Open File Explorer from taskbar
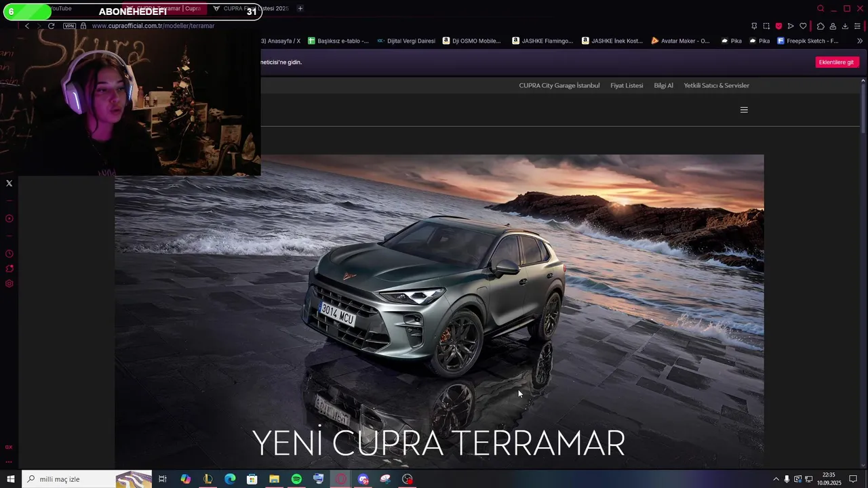The height and width of the screenshot is (488, 868). point(274,479)
